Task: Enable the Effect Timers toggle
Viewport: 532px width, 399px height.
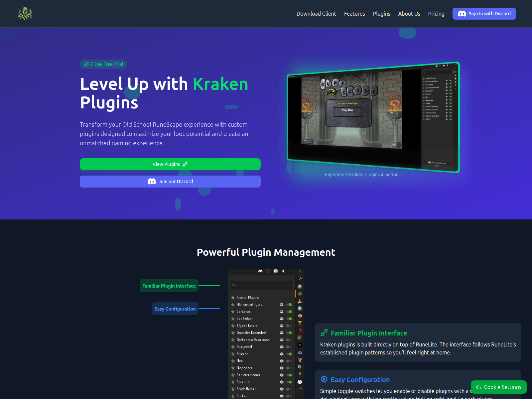Action: (289, 326)
